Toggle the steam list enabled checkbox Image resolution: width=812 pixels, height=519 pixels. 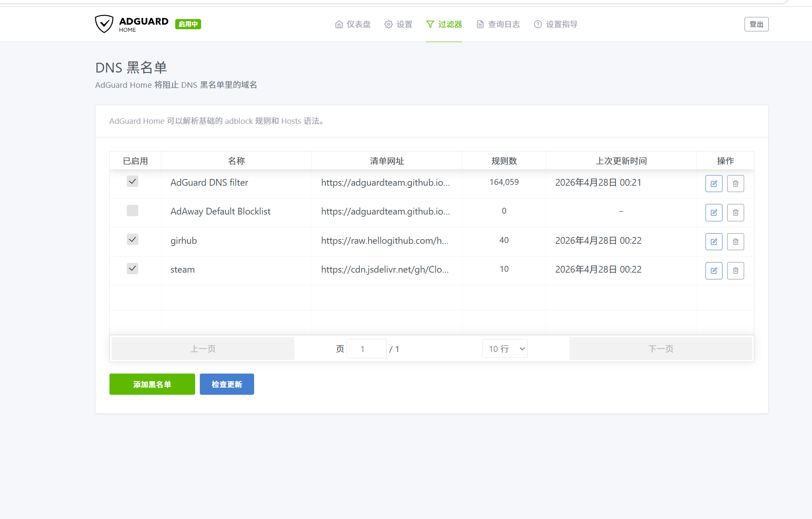point(132,268)
